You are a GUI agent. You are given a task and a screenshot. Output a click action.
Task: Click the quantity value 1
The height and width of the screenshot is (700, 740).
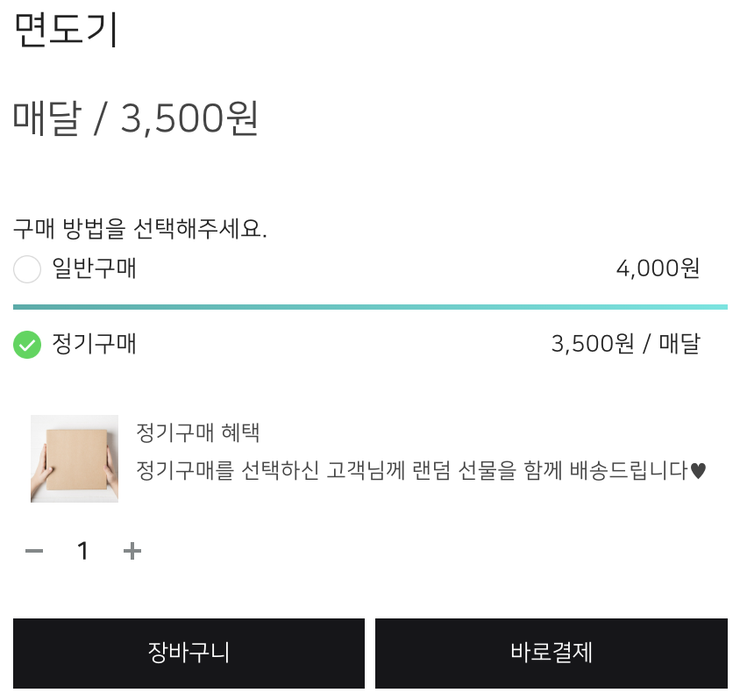[x=83, y=551]
